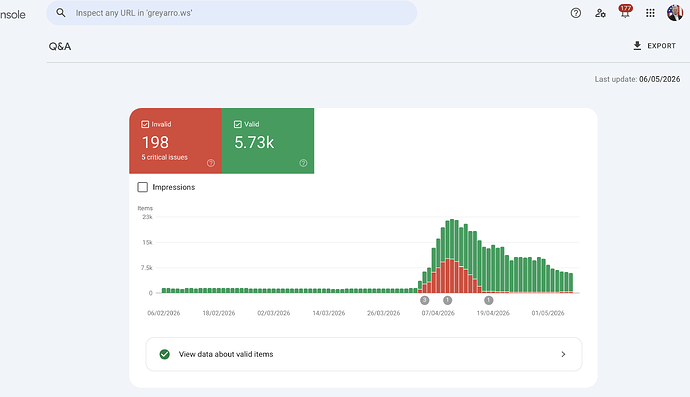The width and height of the screenshot is (690, 397).
Task: Click the Q&A page heading
Action: [60, 46]
